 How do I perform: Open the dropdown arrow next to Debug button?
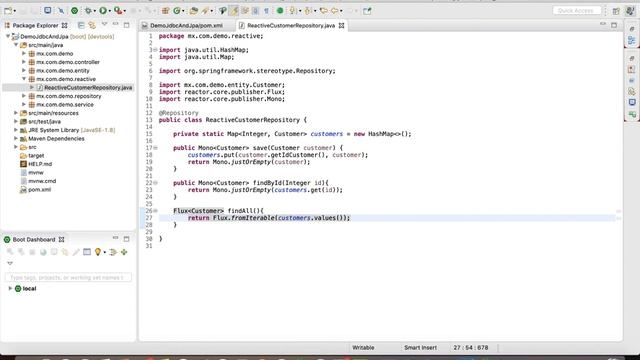pos(95,11)
